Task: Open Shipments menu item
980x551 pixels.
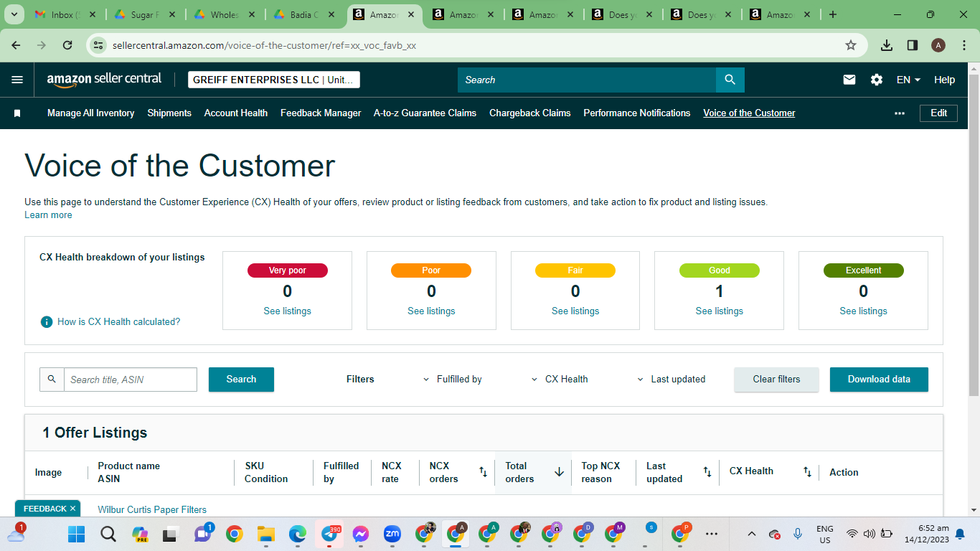Action: click(x=169, y=113)
